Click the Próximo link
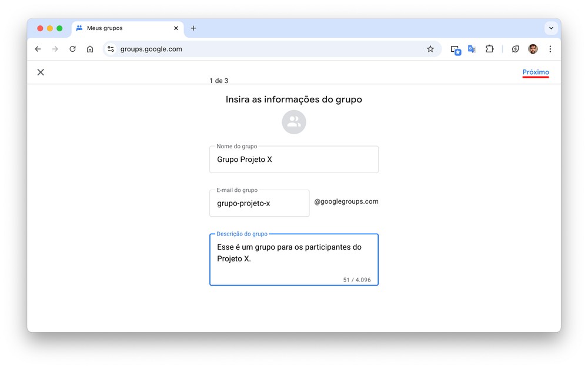The width and height of the screenshot is (588, 368). [x=536, y=72]
